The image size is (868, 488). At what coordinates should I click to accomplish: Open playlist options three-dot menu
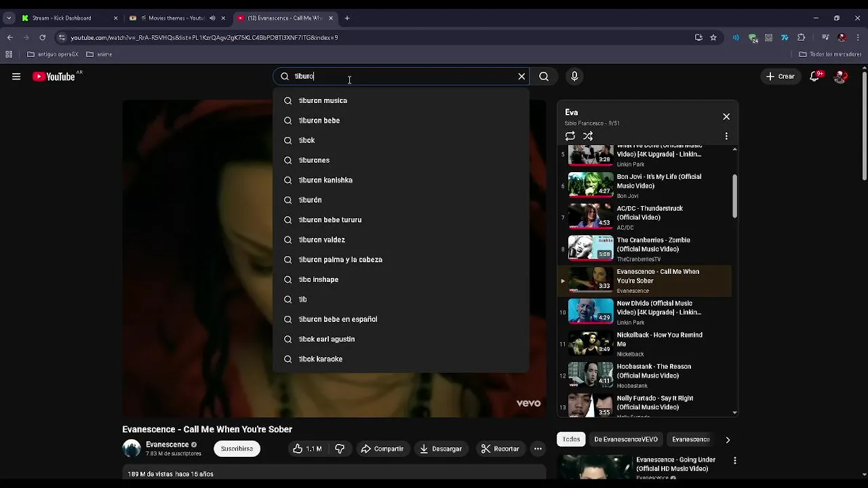point(726,136)
